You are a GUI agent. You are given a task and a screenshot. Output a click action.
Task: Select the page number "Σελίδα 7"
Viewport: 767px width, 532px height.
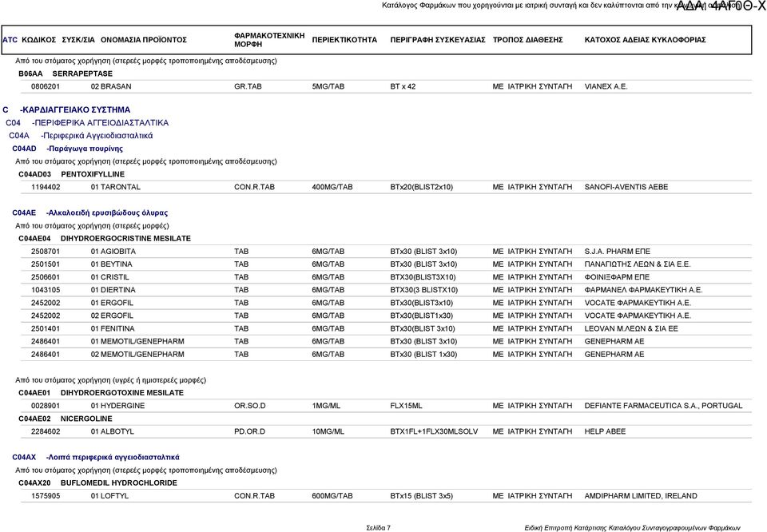coord(379,528)
